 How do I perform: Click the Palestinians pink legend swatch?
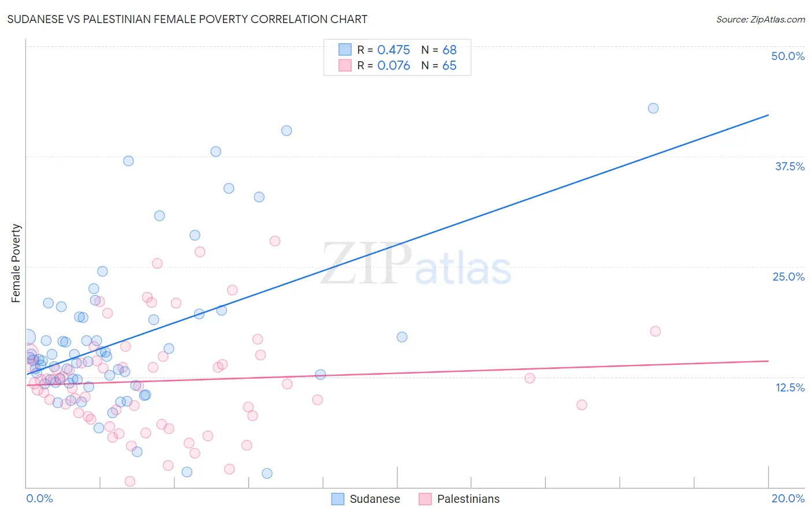[425, 499]
